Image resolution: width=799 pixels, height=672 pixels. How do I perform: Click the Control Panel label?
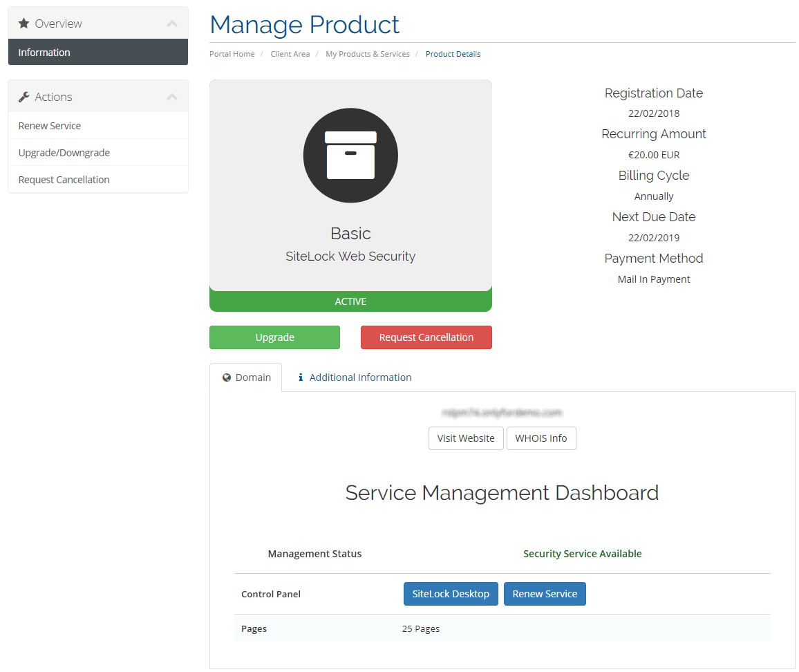point(271,594)
